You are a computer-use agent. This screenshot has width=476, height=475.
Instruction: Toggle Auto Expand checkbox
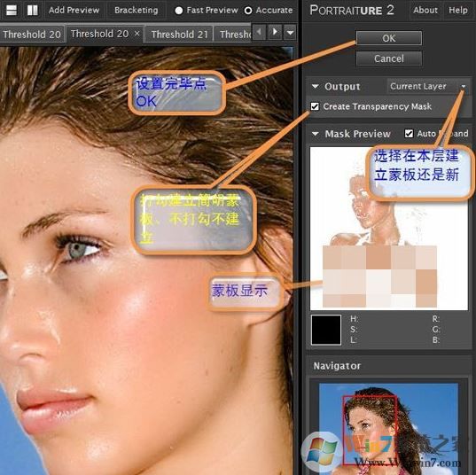tap(409, 134)
